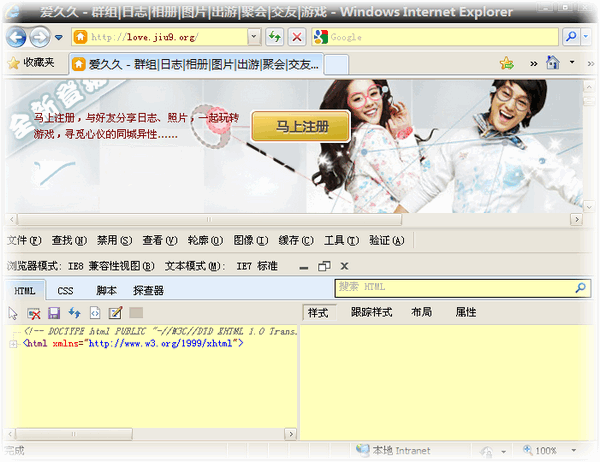Open the 轮廓(O) menu
600x462 pixels.
coord(205,240)
